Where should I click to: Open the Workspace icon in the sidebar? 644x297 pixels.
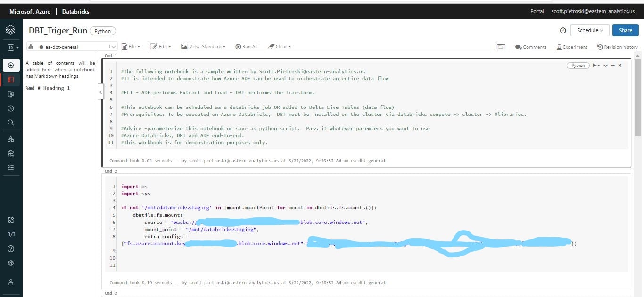11,80
